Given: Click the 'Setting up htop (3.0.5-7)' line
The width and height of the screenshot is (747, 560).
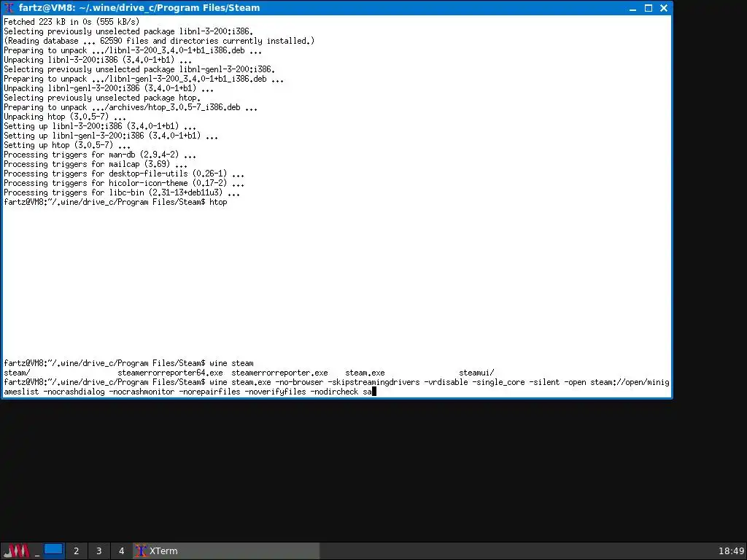Looking at the screenshot, I should [66, 145].
